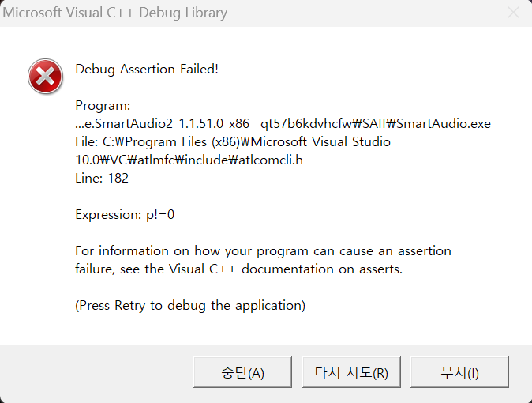Click the '(Press Retry to debug the application)' note

(x=190, y=306)
